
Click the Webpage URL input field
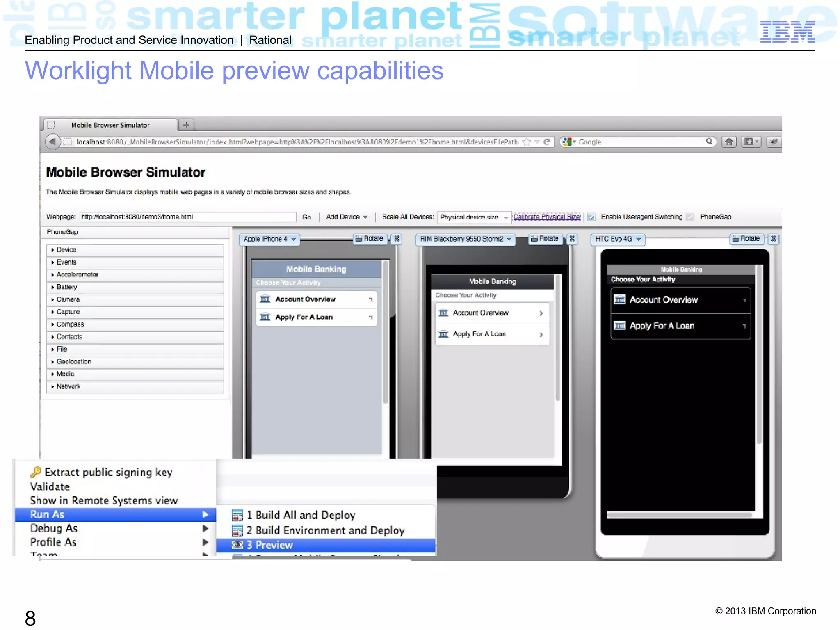click(x=188, y=217)
